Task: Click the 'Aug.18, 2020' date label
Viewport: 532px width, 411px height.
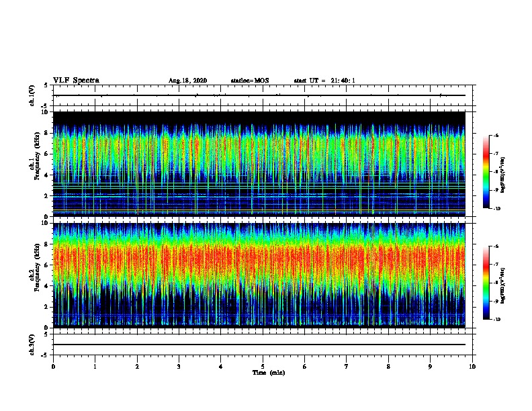Action: click(x=187, y=81)
